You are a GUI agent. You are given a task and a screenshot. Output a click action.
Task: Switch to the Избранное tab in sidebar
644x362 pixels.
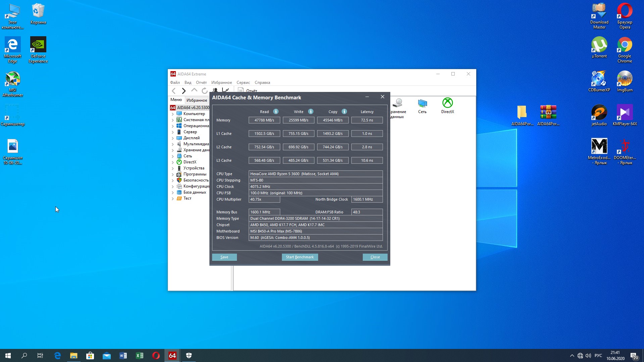point(197,100)
